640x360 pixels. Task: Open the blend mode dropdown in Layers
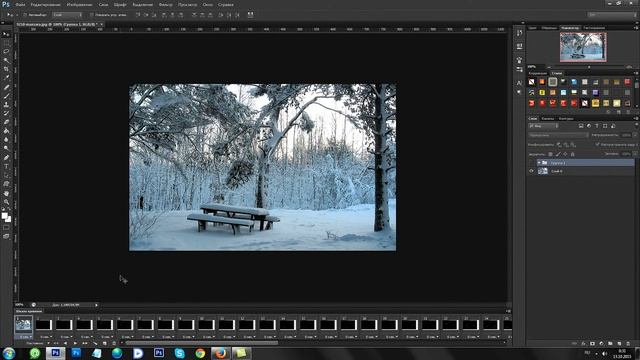[558, 135]
